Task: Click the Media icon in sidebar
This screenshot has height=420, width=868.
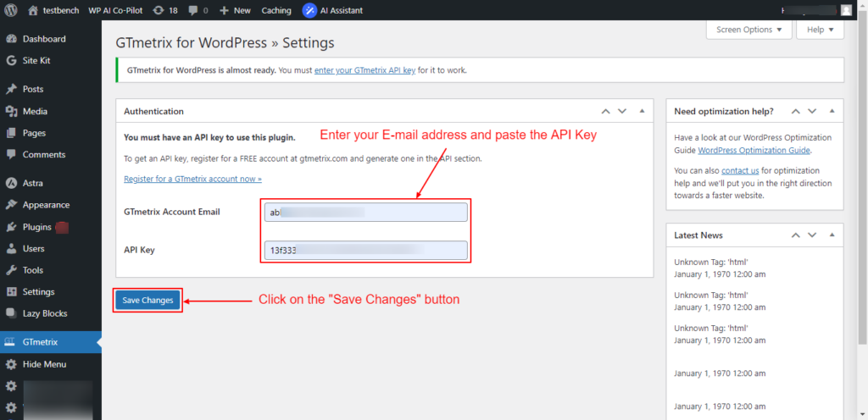Action: coord(11,111)
